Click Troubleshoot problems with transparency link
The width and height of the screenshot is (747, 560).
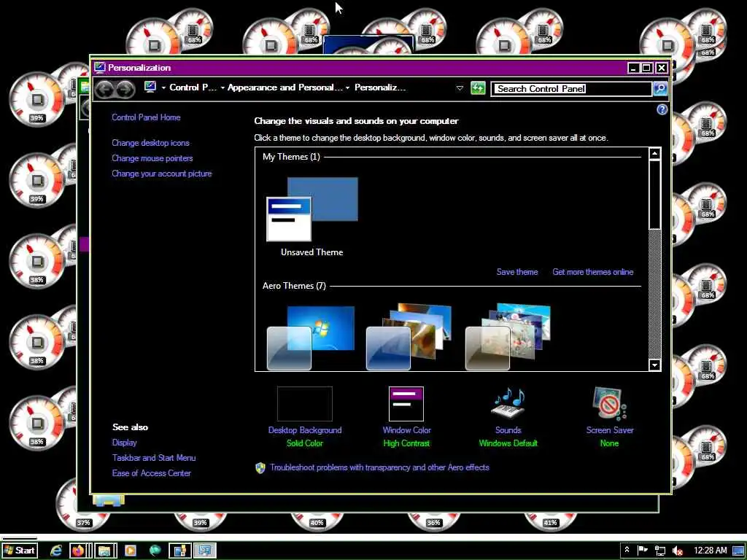coord(379,467)
